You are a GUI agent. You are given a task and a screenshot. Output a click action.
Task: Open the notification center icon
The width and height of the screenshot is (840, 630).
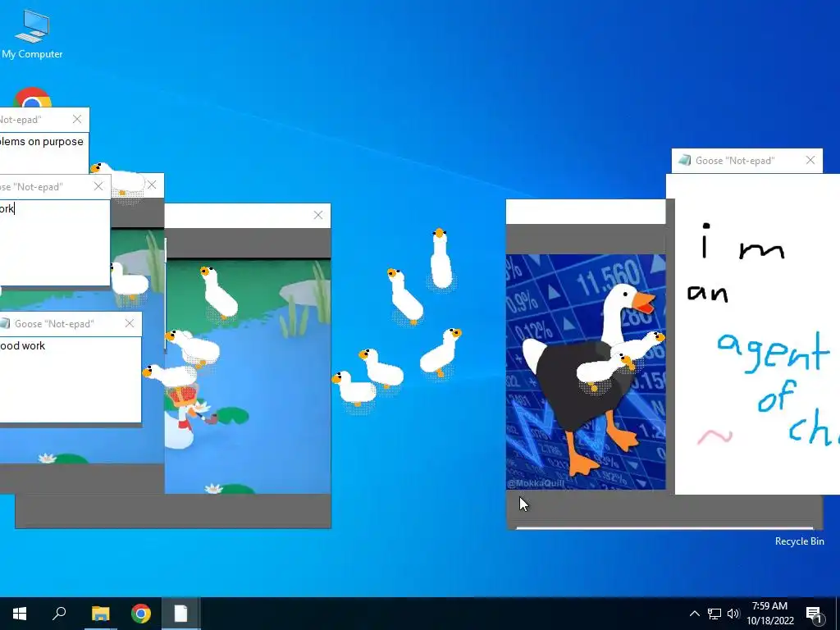coord(814,614)
